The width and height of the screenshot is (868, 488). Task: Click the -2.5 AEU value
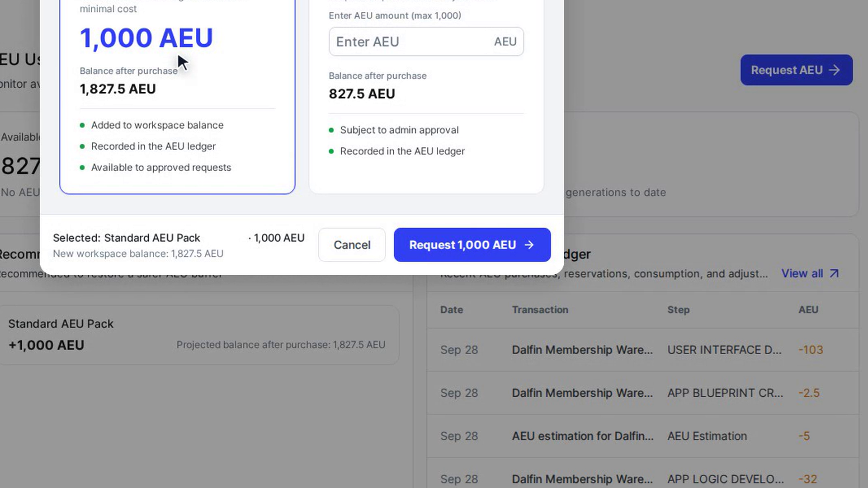809,393
